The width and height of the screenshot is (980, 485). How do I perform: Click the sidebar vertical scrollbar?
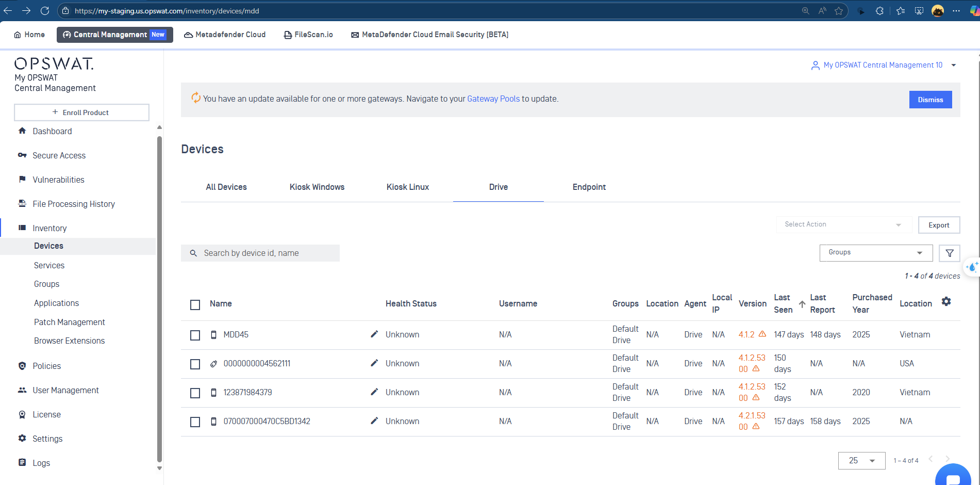[x=159, y=299]
